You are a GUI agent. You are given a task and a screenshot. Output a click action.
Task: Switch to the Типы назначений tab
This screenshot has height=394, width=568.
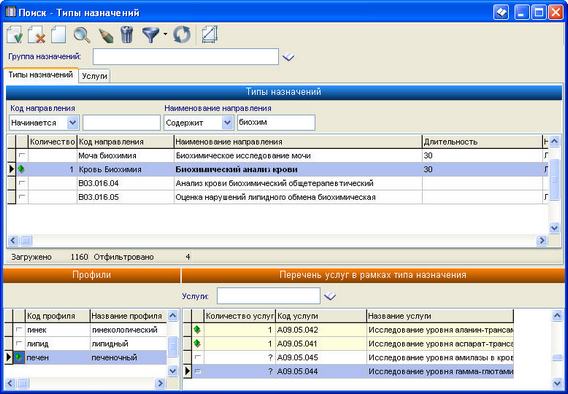tap(41, 75)
